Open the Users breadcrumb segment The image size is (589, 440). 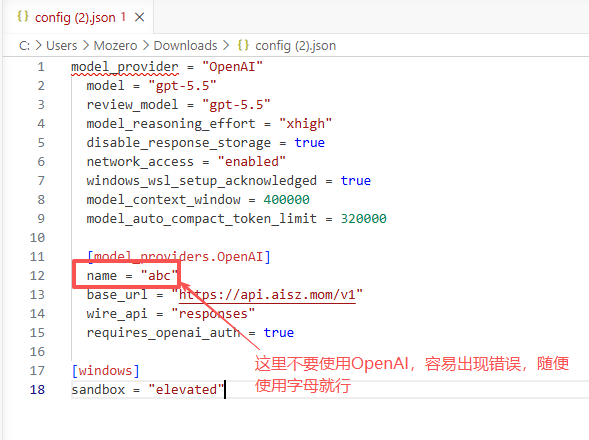click(x=62, y=46)
